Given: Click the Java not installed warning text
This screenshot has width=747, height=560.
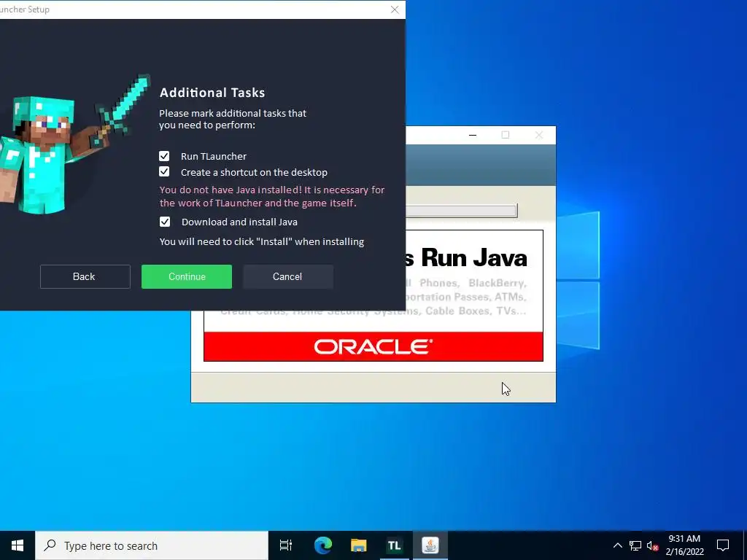Looking at the screenshot, I should pyautogui.click(x=272, y=196).
